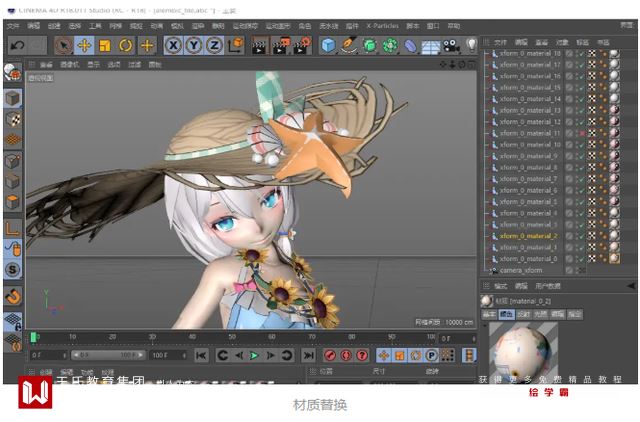Add a Cube primitive object
The image size is (640, 422).
click(x=328, y=45)
